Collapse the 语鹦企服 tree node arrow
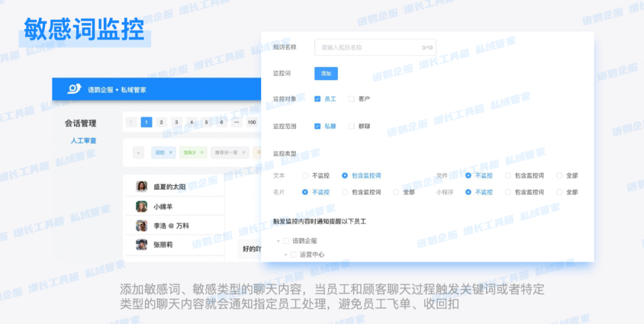 (278, 241)
